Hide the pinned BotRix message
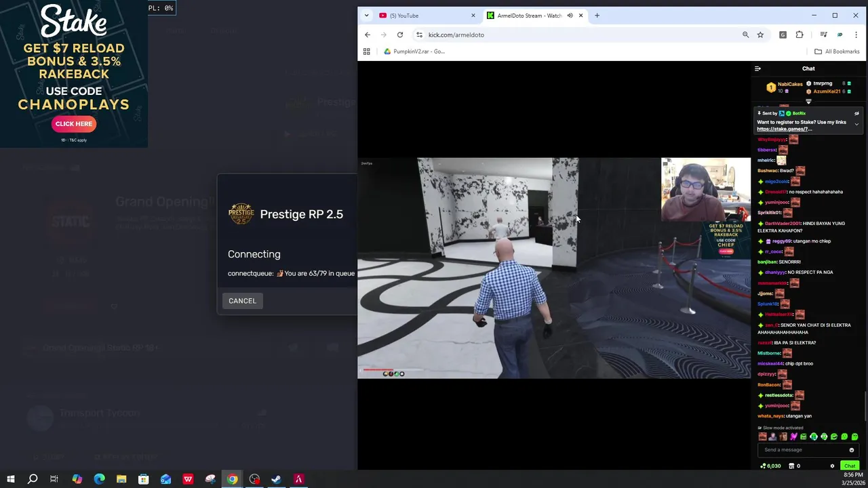Image resolution: width=868 pixels, height=488 pixels. click(856, 114)
